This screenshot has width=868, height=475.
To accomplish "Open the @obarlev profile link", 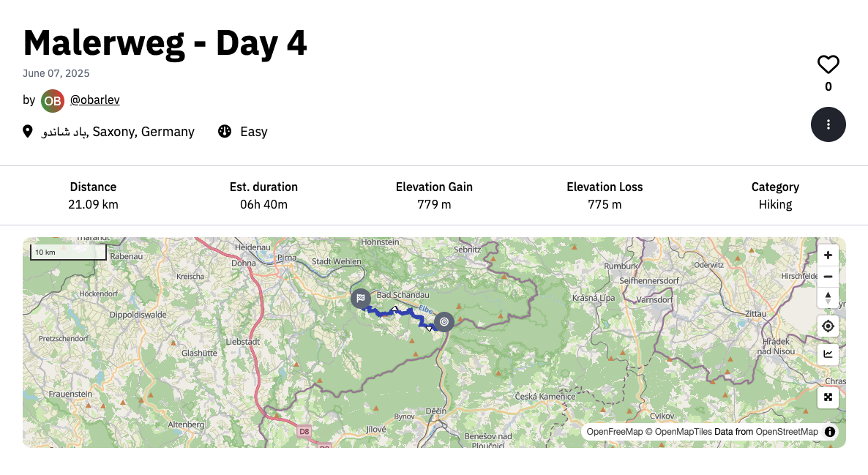I will (x=95, y=100).
